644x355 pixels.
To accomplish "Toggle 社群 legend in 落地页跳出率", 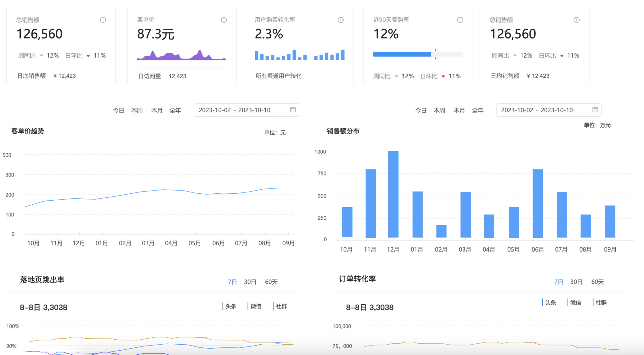I will pyautogui.click(x=280, y=306).
